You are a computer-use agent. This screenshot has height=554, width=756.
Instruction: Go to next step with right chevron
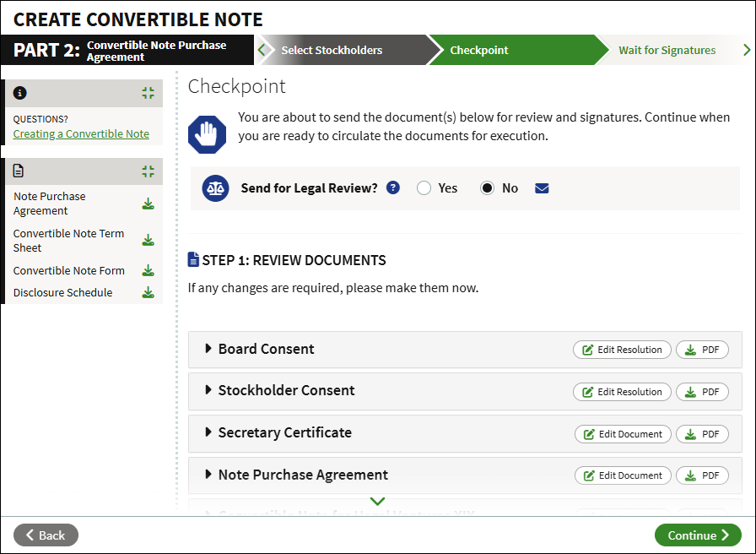tap(747, 50)
